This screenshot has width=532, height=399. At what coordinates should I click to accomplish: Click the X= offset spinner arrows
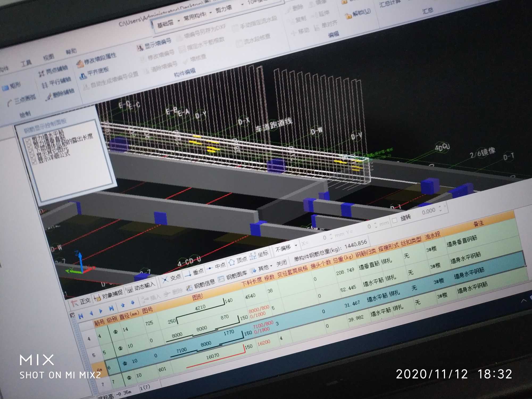(331, 237)
